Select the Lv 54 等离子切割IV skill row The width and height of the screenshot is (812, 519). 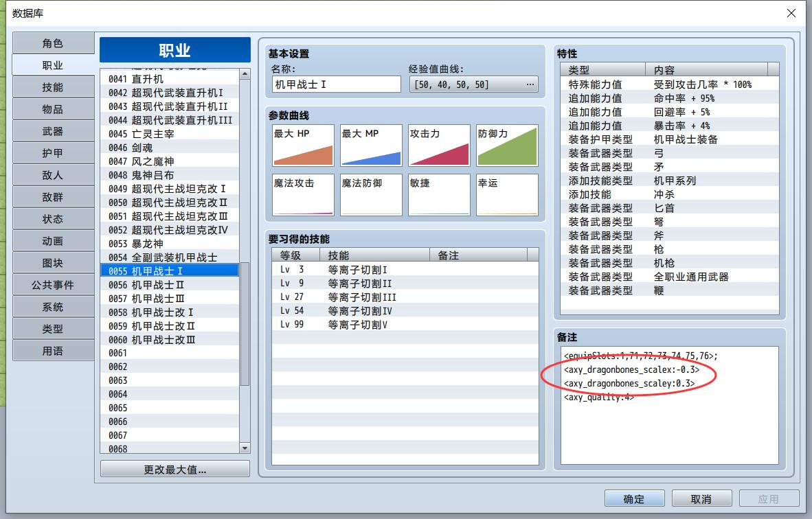pos(405,310)
